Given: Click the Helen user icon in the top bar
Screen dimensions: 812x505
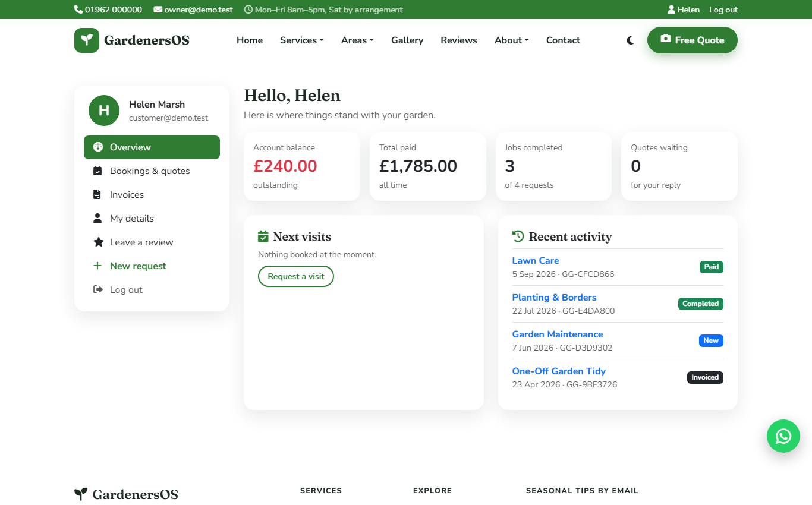Looking at the screenshot, I should [671, 10].
